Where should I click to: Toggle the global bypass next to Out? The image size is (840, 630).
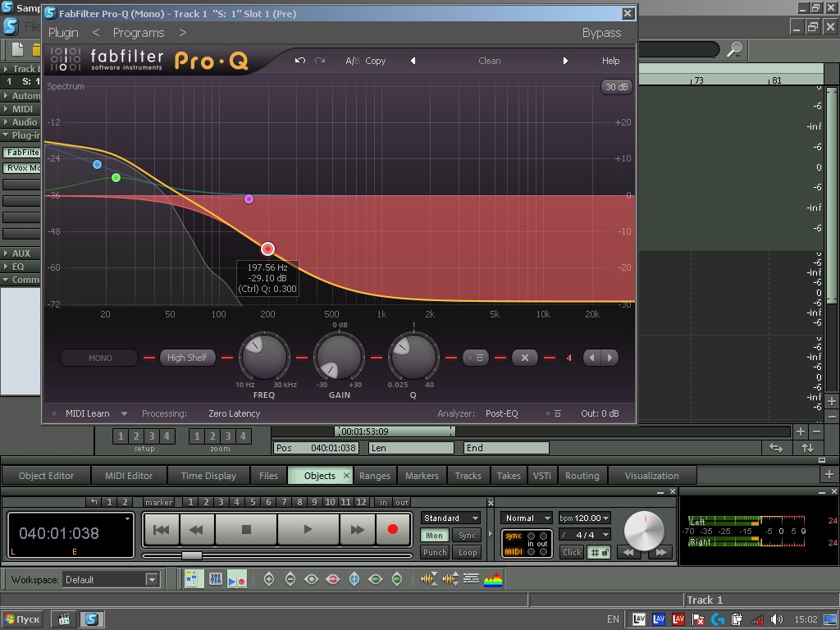coord(554,413)
